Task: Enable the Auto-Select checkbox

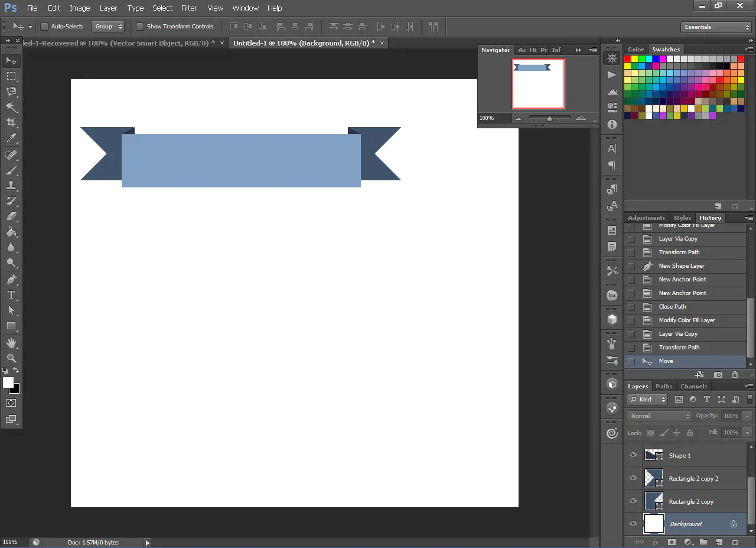Action: (44, 27)
